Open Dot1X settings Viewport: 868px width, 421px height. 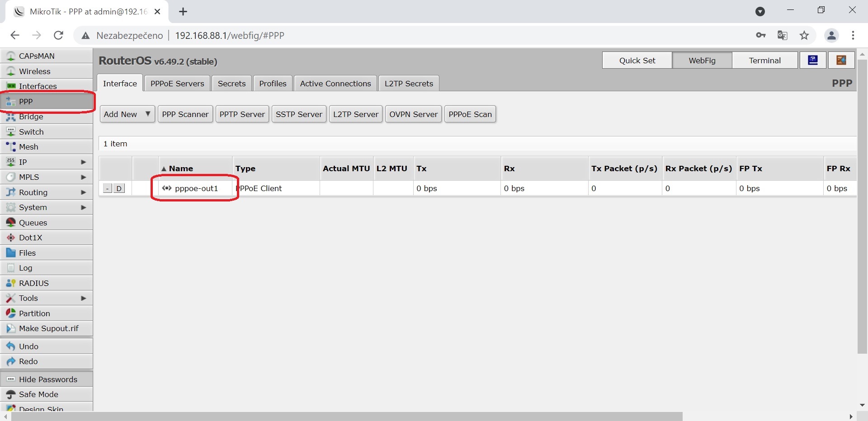pos(47,238)
